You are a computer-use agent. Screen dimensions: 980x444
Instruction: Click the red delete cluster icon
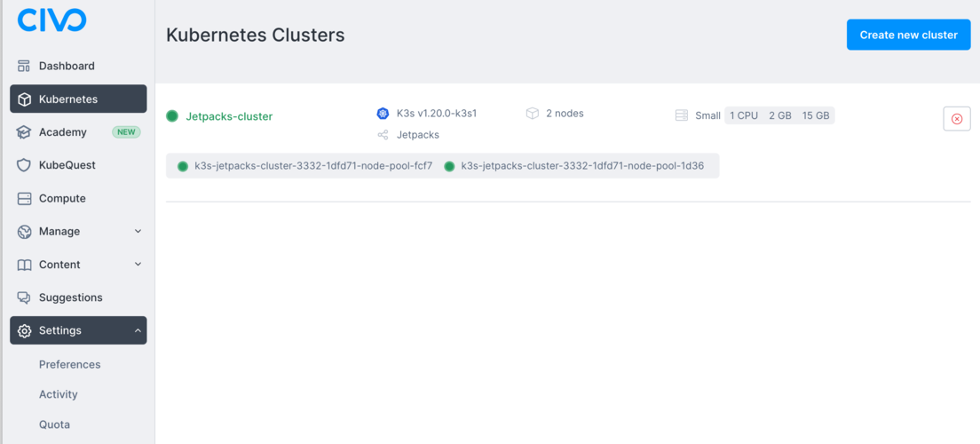(x=956, y=118)
